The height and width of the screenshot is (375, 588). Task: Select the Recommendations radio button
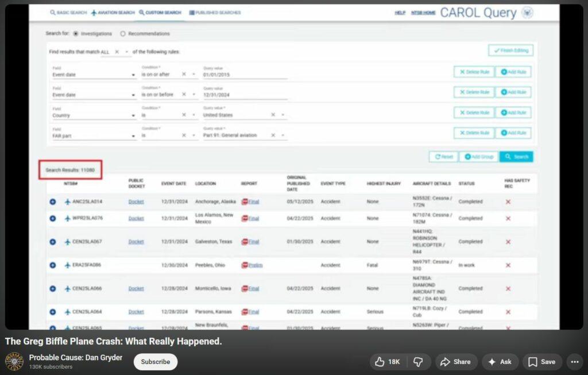[x=123, y=34]
